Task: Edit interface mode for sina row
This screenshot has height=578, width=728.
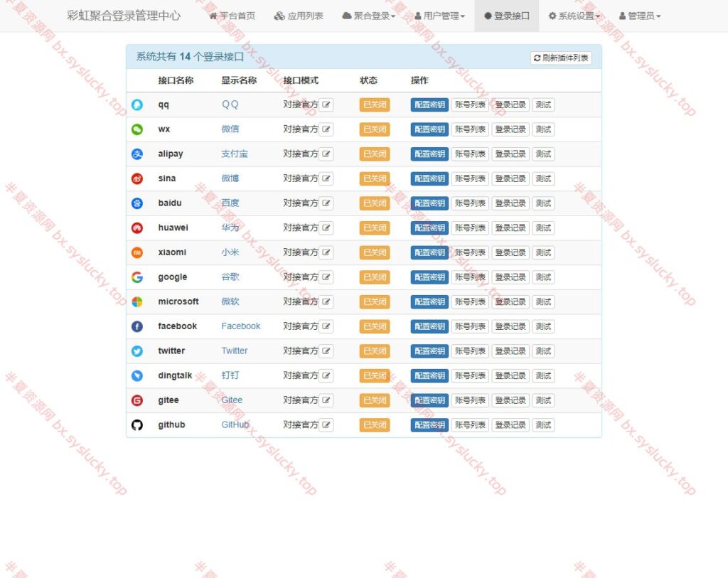Action: click(326, 178)
